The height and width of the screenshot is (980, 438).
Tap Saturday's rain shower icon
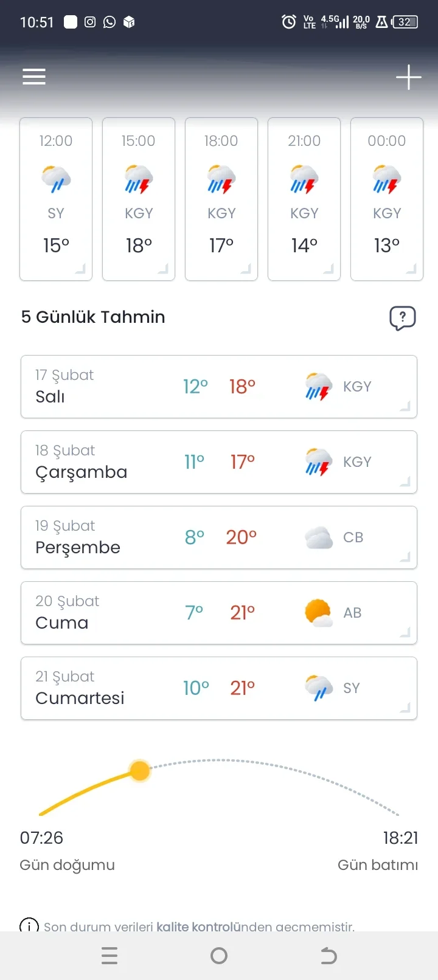click(x=318, y=688)
